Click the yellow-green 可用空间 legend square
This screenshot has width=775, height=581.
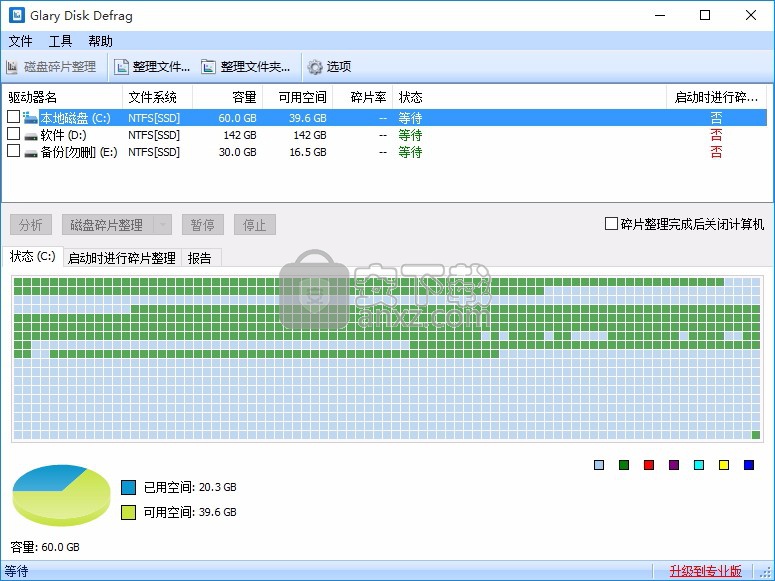(129, 512)
